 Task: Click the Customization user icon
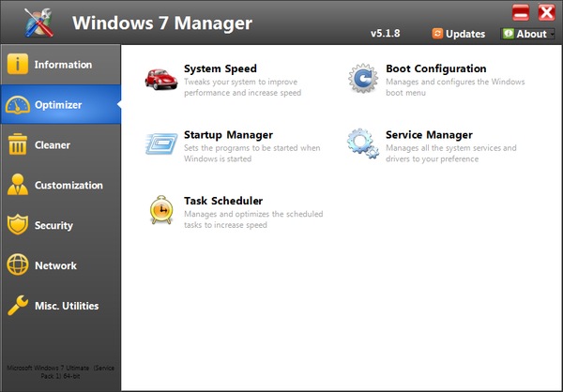18,185
